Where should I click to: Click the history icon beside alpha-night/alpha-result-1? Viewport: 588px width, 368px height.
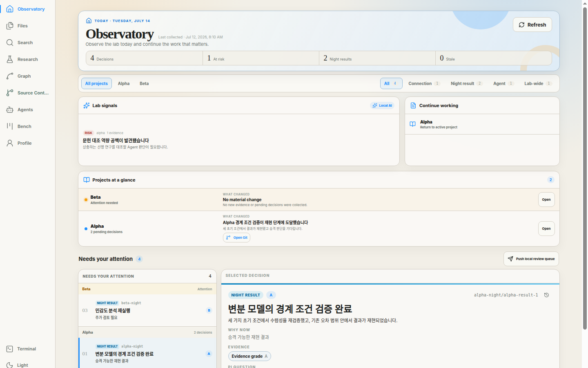click(x=546, y=295)
